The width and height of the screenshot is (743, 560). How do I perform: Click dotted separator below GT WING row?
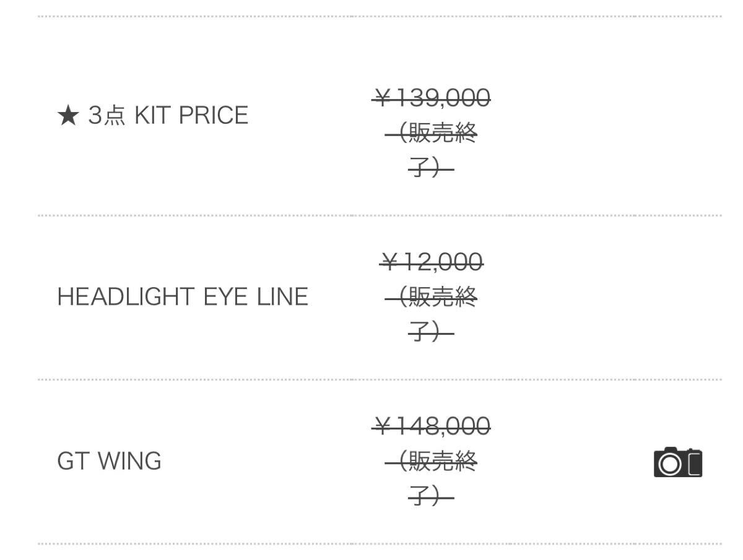coord(379,543)
